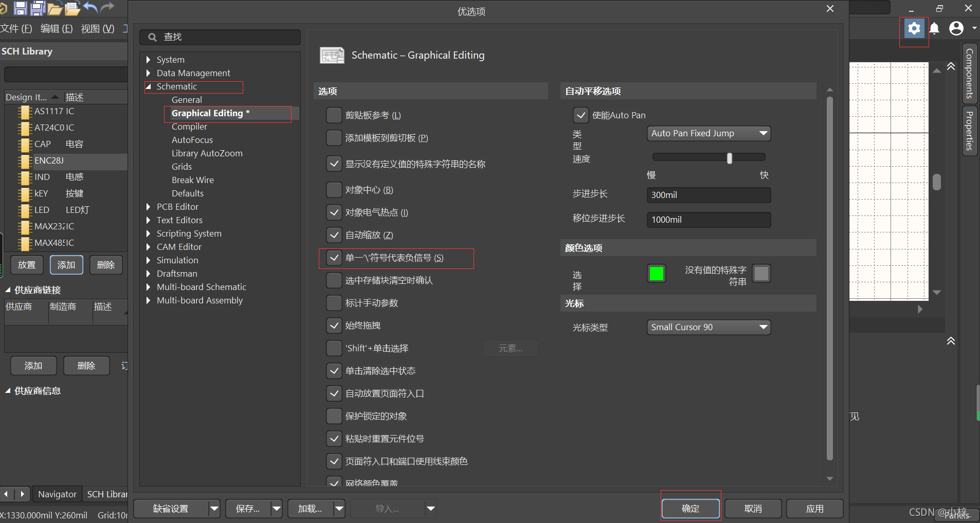
Task: Click the 取消 button
Action: [x=753, y=509]
